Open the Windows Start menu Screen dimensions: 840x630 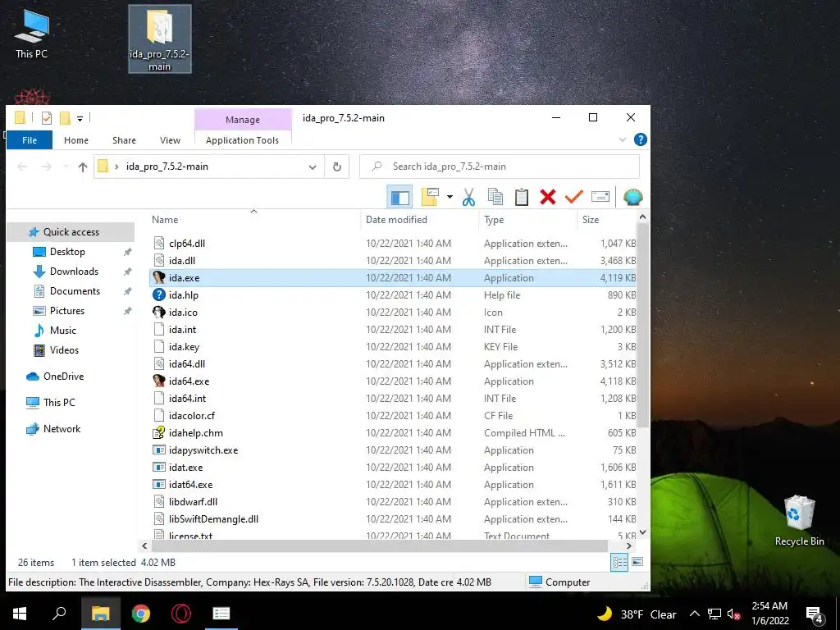tap(20, 614)
